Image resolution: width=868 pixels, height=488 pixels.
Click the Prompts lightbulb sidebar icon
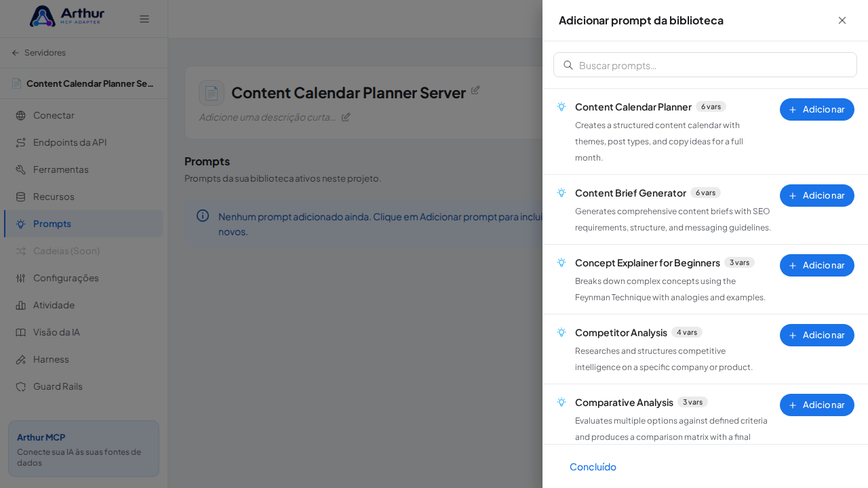pyautogui.click(x=20, y=224)
